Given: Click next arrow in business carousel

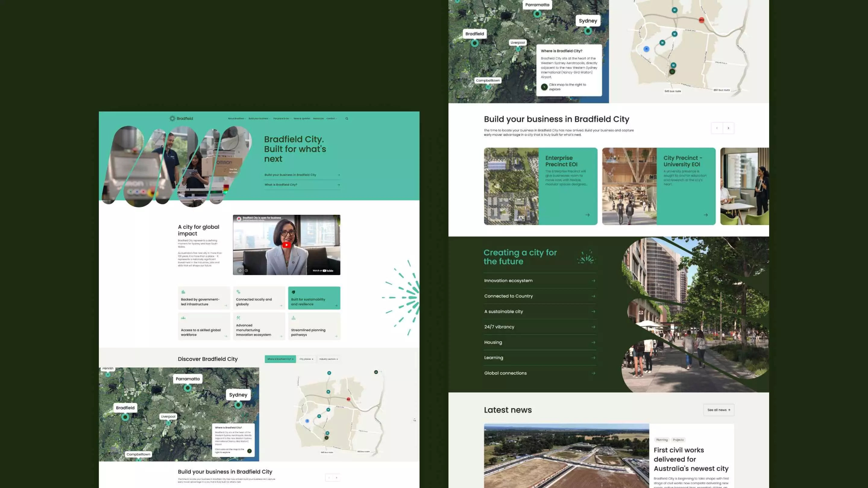Looking at the screenshot, I should pyautogui.click(x=728, y=128).
